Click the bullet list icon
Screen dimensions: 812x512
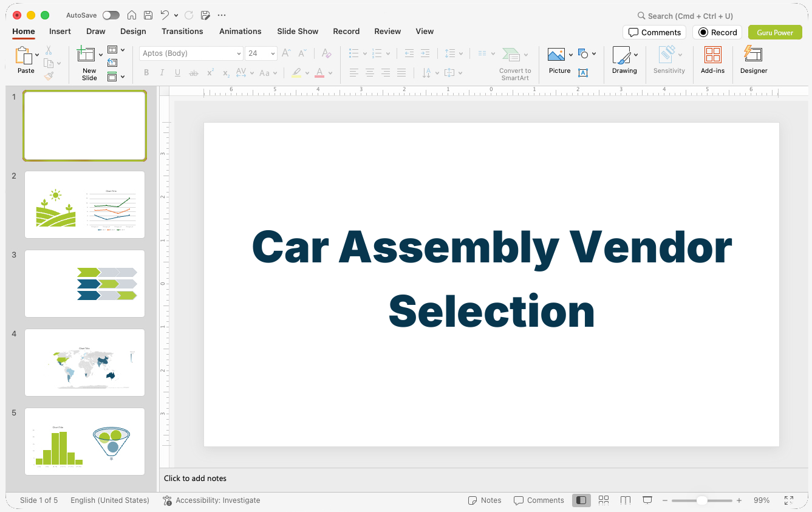click(354, 53)
